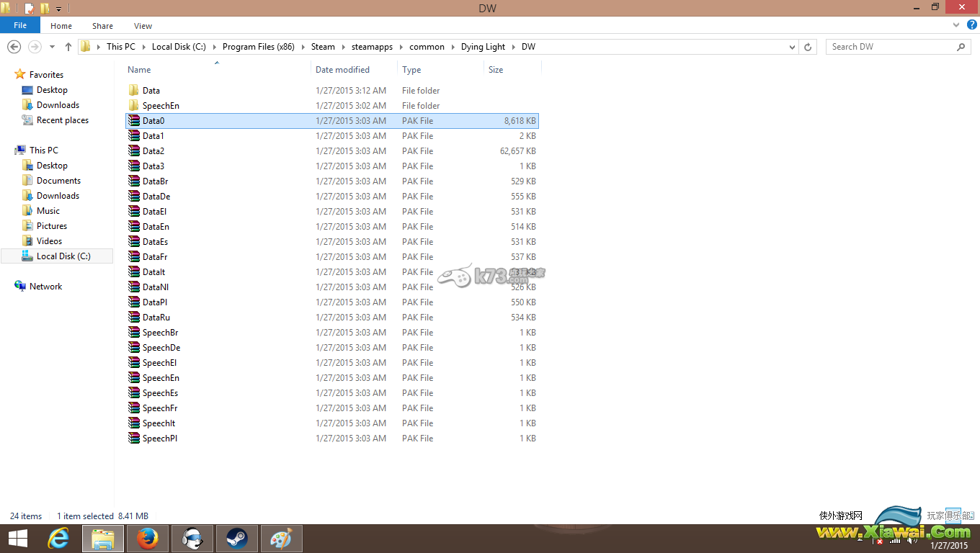The height and width of the screenshot is (553, 980).
Task: Expand the ribbon with chevron arrow
Action: coord(956,25)
